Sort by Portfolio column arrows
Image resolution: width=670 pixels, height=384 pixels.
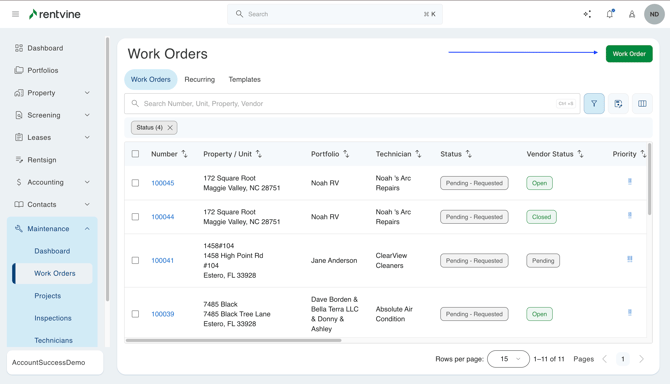pos(346,154)
